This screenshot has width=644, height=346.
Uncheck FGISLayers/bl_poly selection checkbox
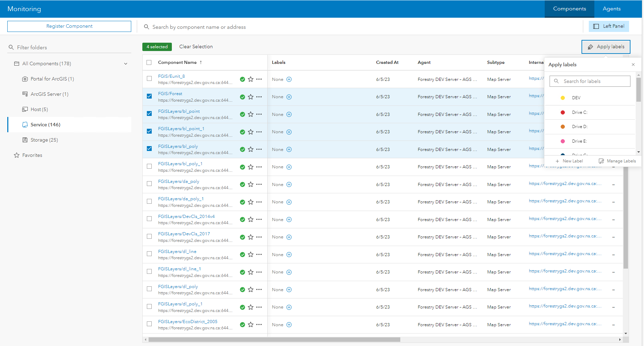click(x=149, y=148)
